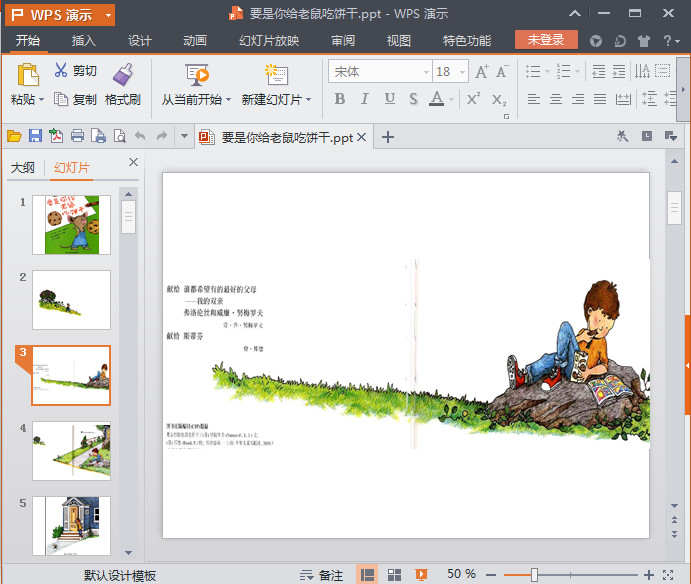Start slideshow from status bar icon
The width and height of the screenshot is (691, 584).
[421, 574]
